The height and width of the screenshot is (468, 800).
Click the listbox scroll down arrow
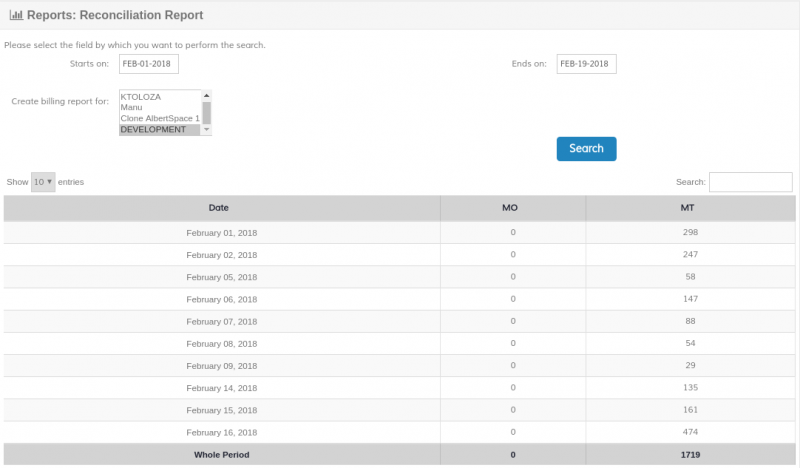207,130
